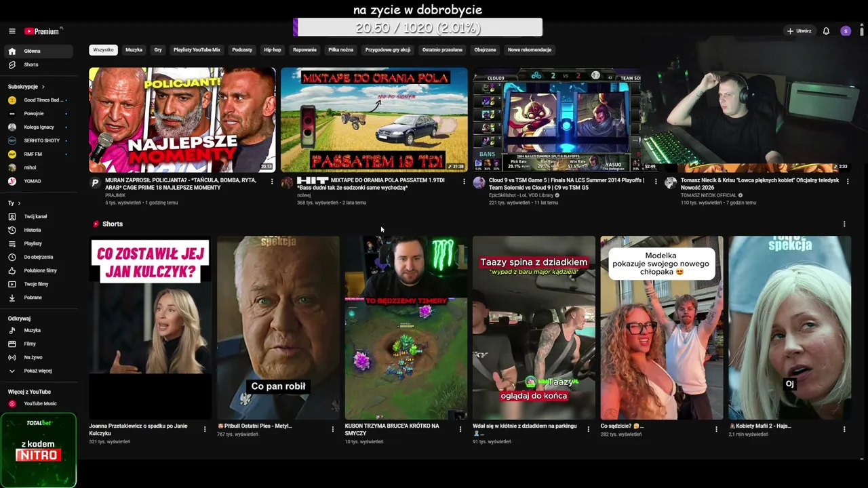868x488 pixels.
Task: Expand the Subskrypcje section chevron
Action: point(43,87)
